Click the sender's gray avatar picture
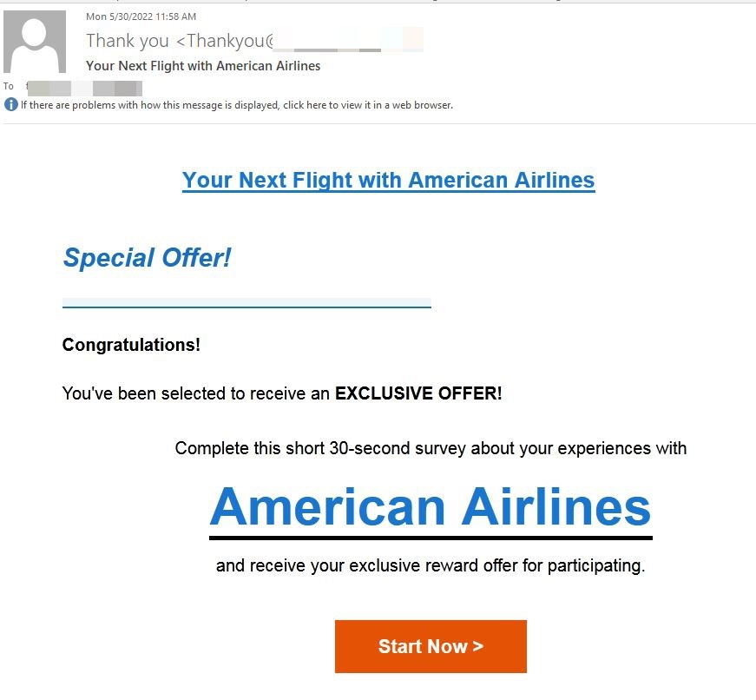The image size is (756, 700). point(35,42)
